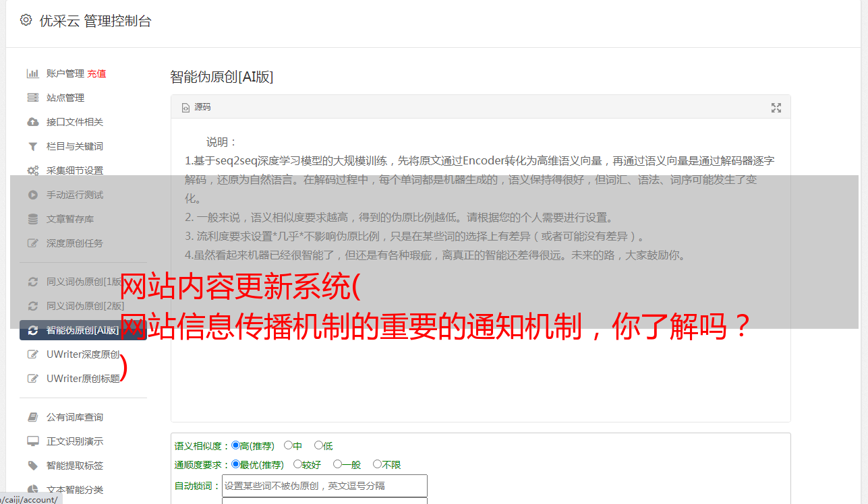The image size is (868, 504).
Task: Click the gear icon beside 优采云 管理控制台
Action: point(26,20)
